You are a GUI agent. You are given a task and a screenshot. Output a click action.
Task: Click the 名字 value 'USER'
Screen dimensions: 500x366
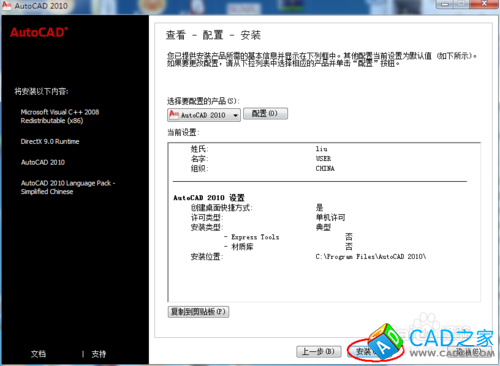(x=324, y=159)
